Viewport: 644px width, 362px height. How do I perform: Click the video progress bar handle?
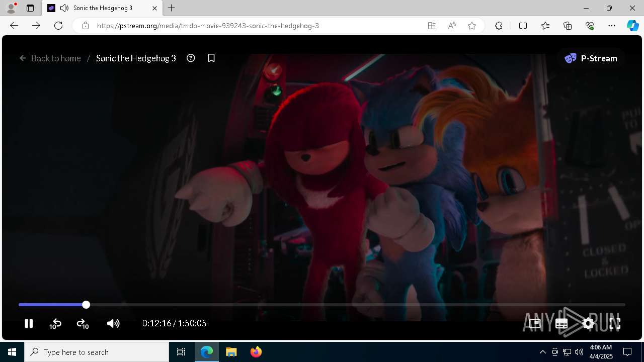[x=86, y=305]
